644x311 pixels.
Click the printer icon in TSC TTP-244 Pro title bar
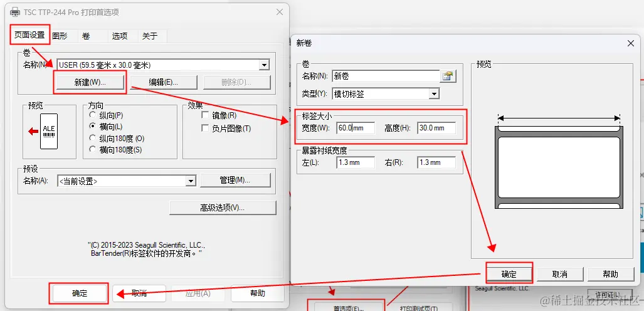[x=15, y=11]
